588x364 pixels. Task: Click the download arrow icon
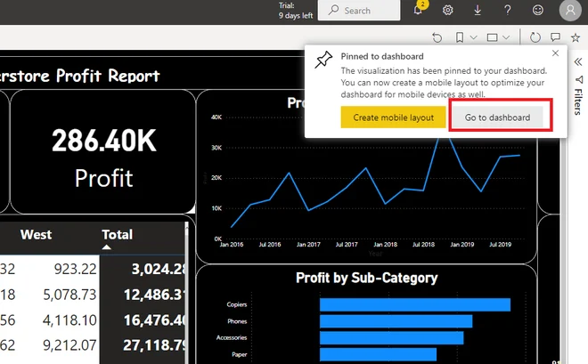[478, 11]
